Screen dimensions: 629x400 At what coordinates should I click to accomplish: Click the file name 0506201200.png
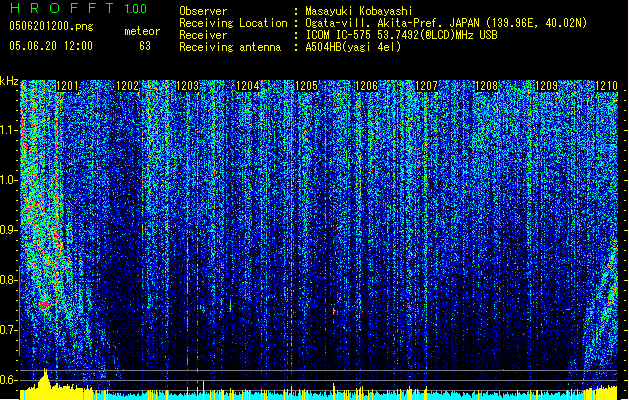click(51, 27)
